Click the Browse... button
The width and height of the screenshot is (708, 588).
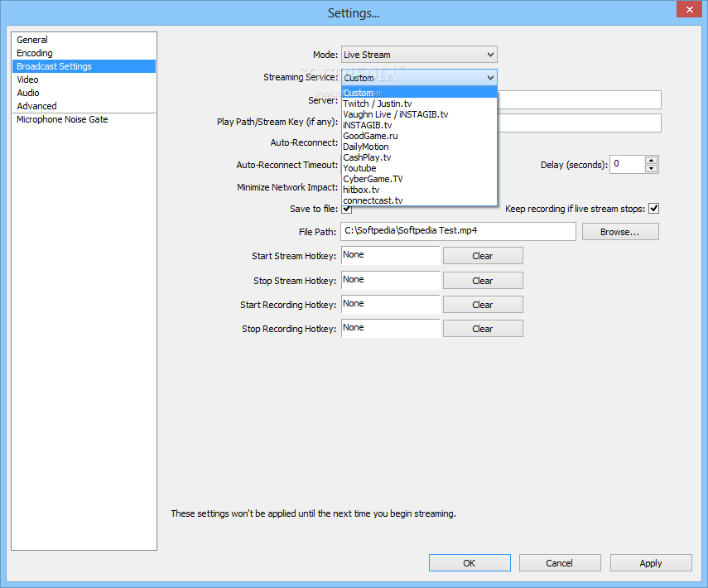tap(620, 232)
